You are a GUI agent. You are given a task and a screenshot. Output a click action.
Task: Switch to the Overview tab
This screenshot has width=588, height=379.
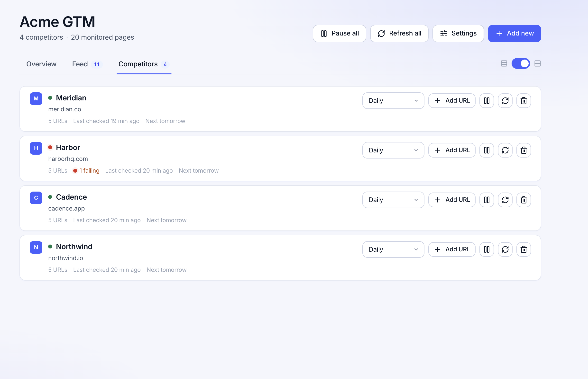[41, 64]
